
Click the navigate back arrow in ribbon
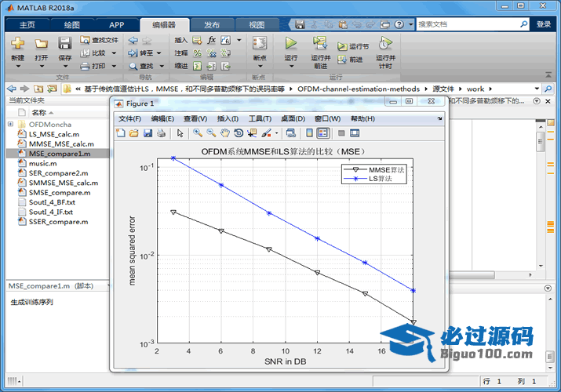[133, 40]
